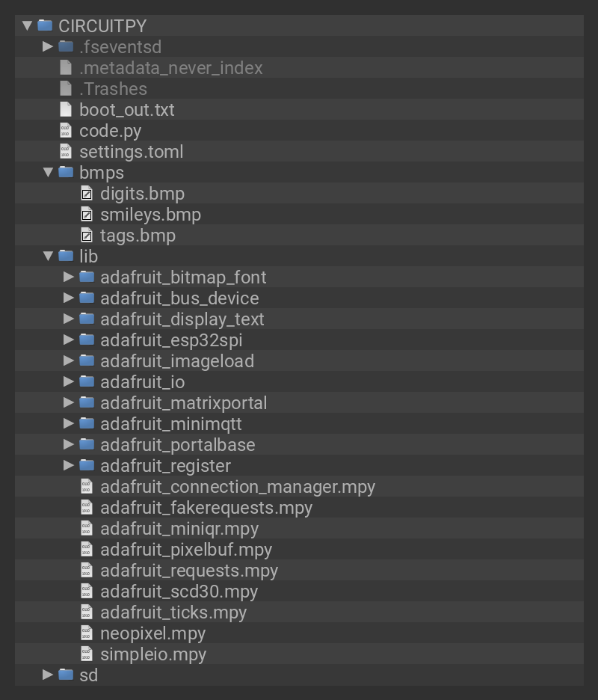Expand the adafruit_matrixportal folder

[x=69, y=403]
